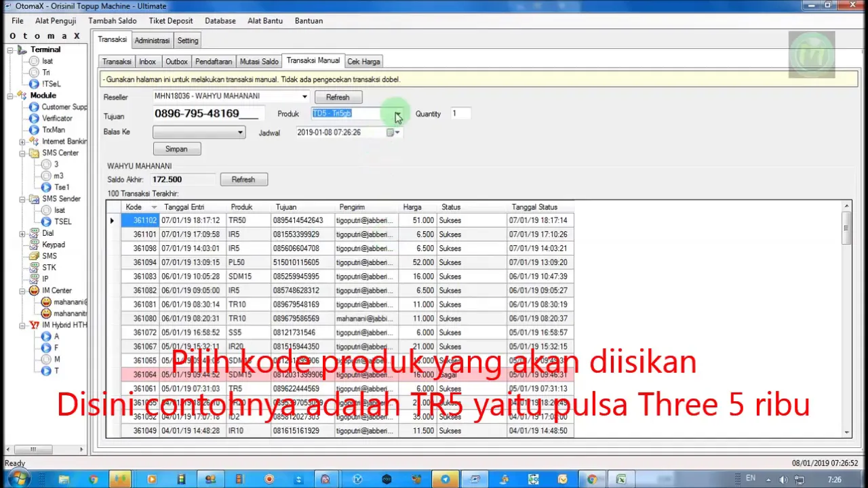Viewport: 868px width, 488px height.
Task: Click the SMS Sender folder icon
Action: click(35, 199)
